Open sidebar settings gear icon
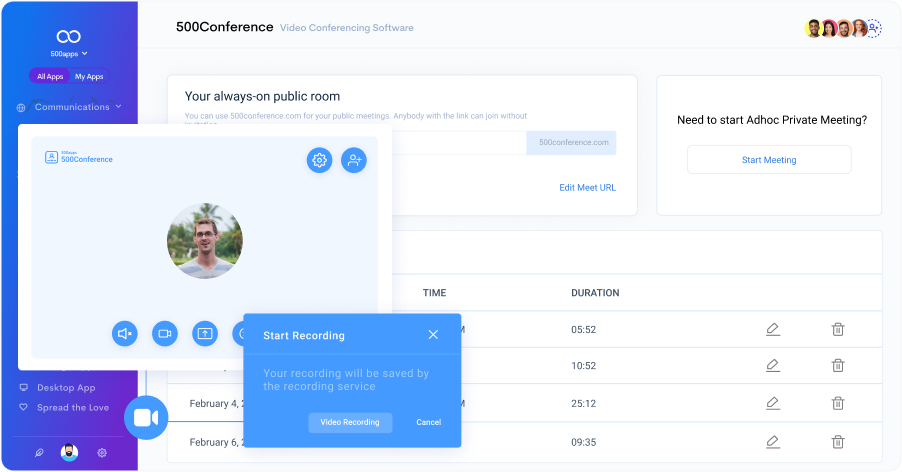902x472 pixels. click(102, 453)
